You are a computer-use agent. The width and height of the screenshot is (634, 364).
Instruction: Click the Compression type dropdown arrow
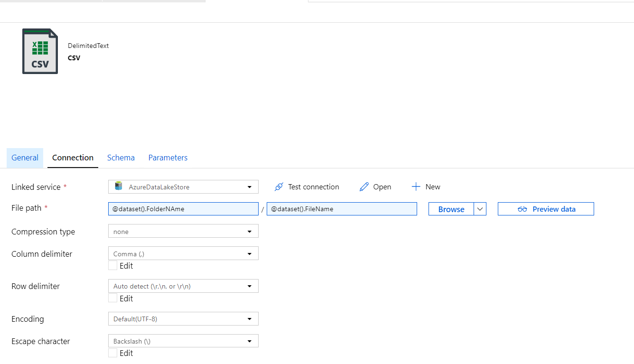click(x=250, y=231)
